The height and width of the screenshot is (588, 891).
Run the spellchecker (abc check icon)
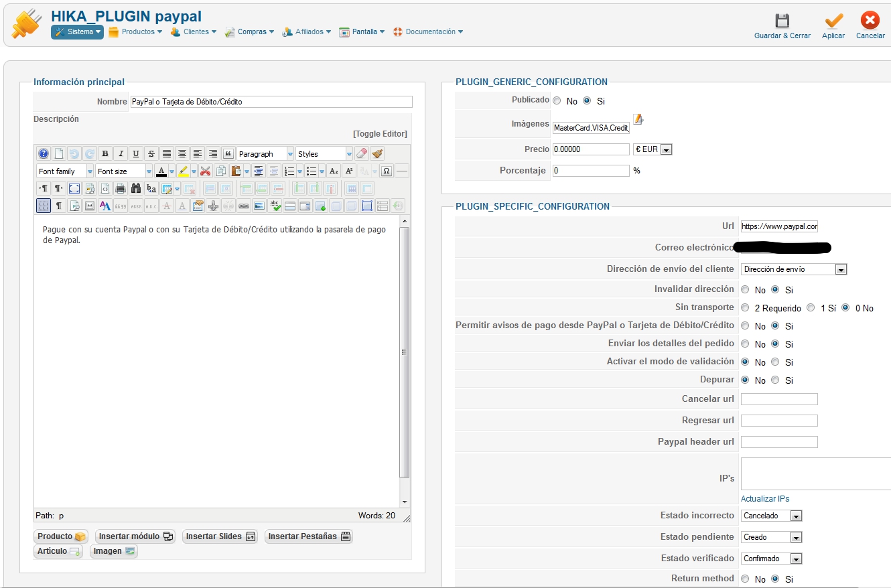(x=275, y=206)
